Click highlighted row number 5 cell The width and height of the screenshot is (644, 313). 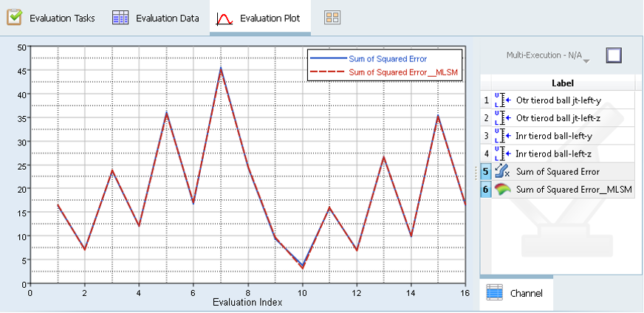486,172
